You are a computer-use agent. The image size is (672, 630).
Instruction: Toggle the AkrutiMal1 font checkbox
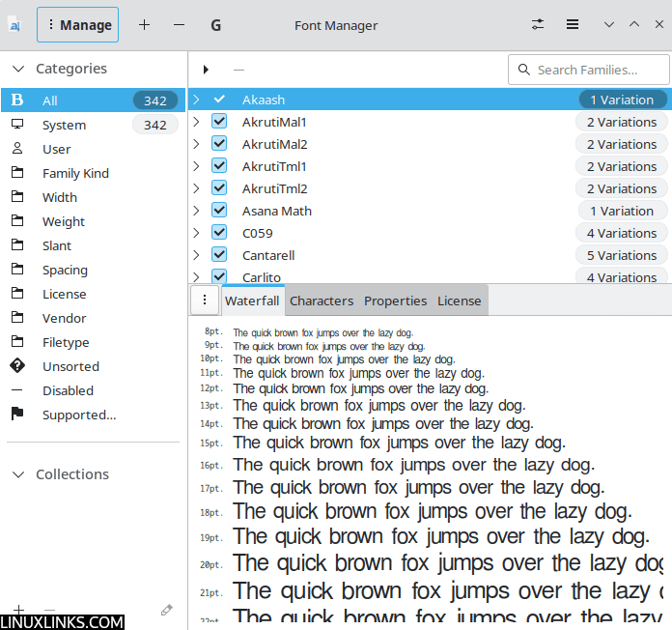click(x=219, y=122)
